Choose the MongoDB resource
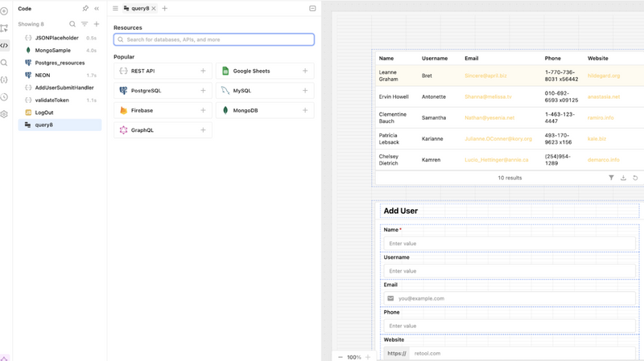 click(265, 110)
